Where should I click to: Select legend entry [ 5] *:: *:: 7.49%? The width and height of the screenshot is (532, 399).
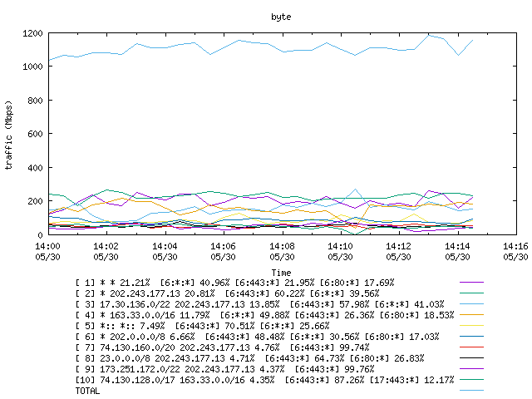click(202, 326)
